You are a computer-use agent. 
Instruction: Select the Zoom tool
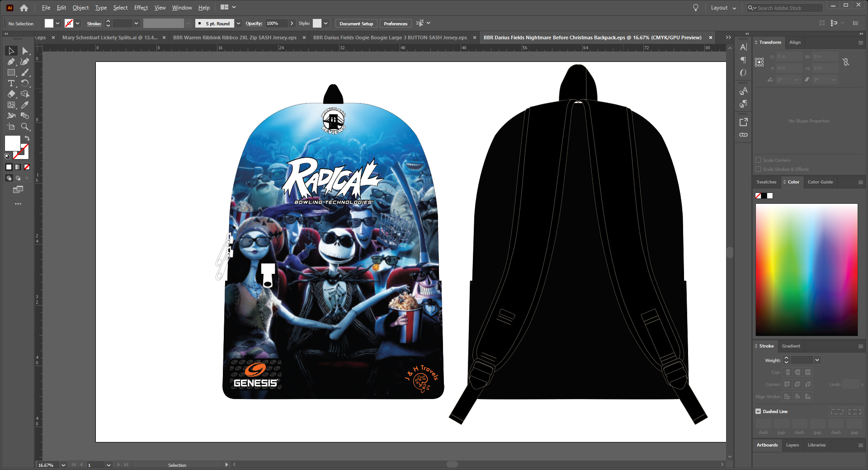25,127
